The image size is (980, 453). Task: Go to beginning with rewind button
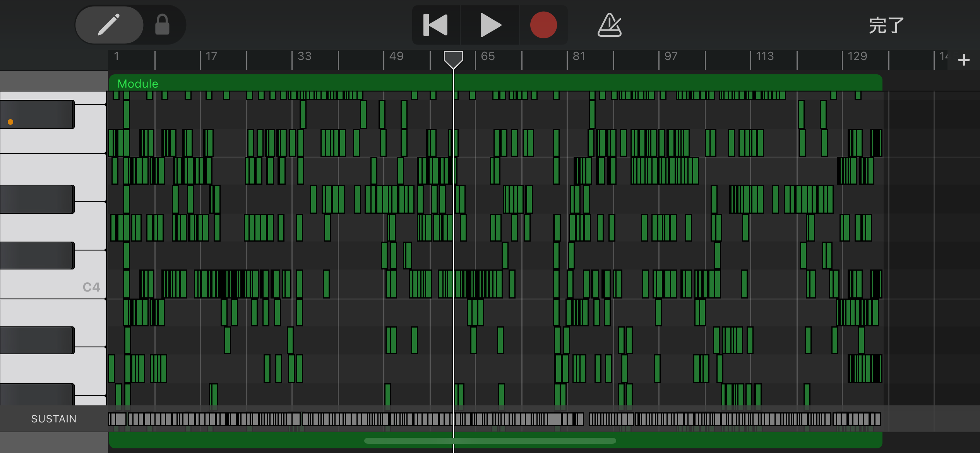[x=436, y=25]
